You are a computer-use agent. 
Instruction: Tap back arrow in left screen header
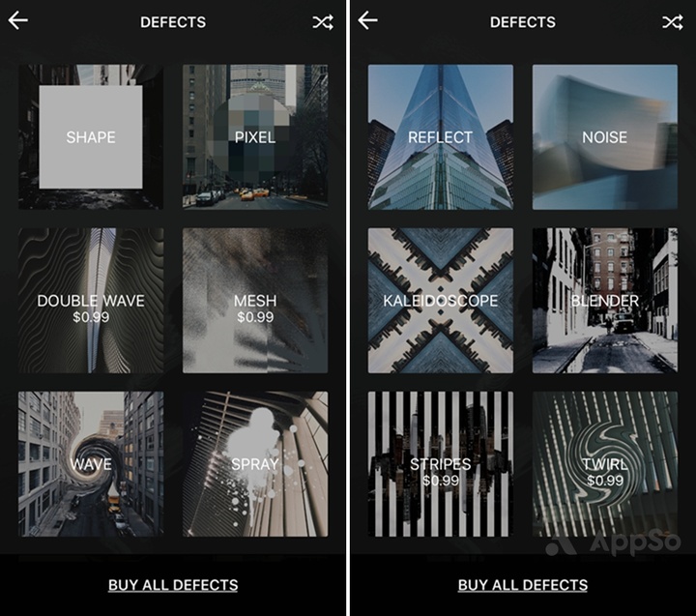17,21
